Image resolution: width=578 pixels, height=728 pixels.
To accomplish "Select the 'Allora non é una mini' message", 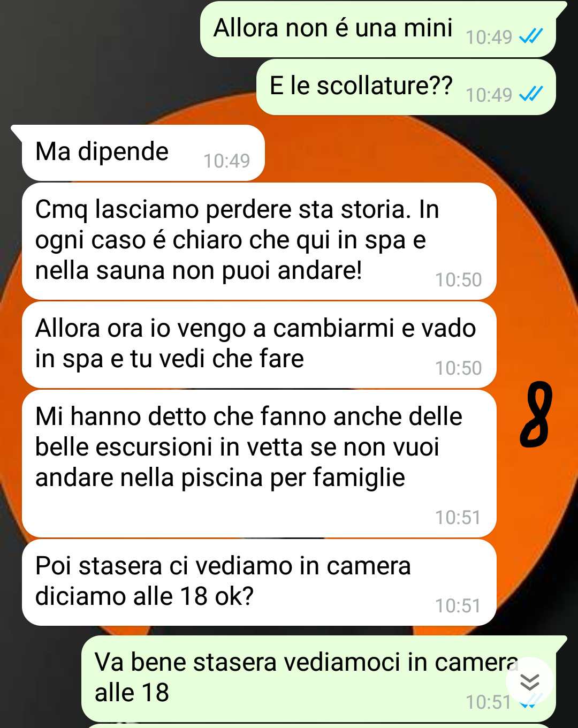I will [x=378, y=29].
